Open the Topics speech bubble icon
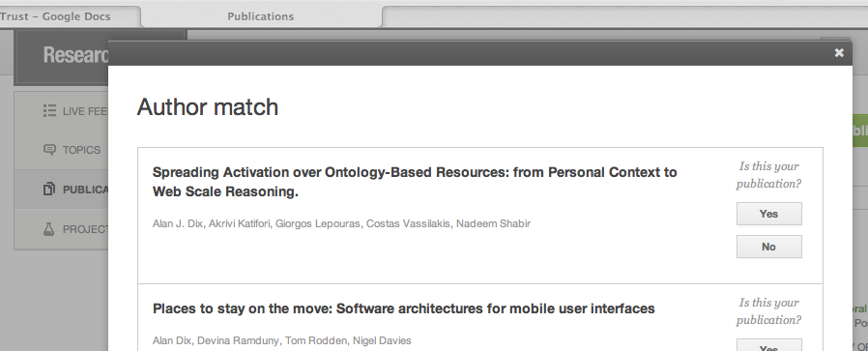This screenshot has width=868, height=351. 49,150
